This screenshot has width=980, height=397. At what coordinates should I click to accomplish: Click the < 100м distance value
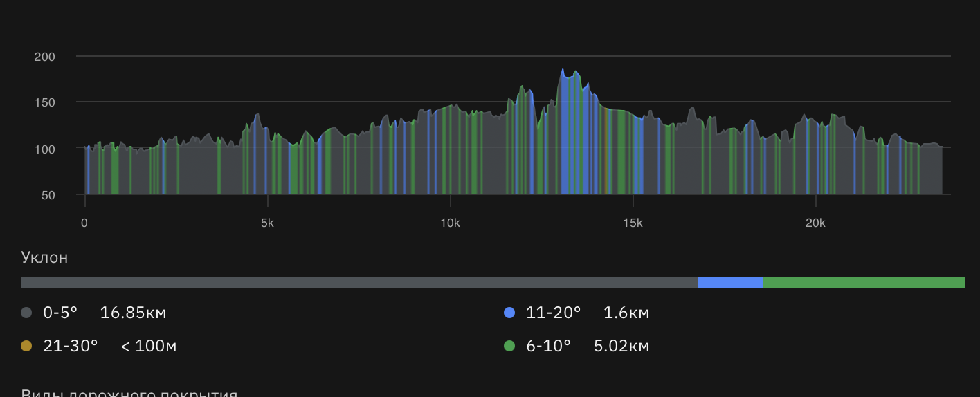pyautogui.click(x=149, y=346)
